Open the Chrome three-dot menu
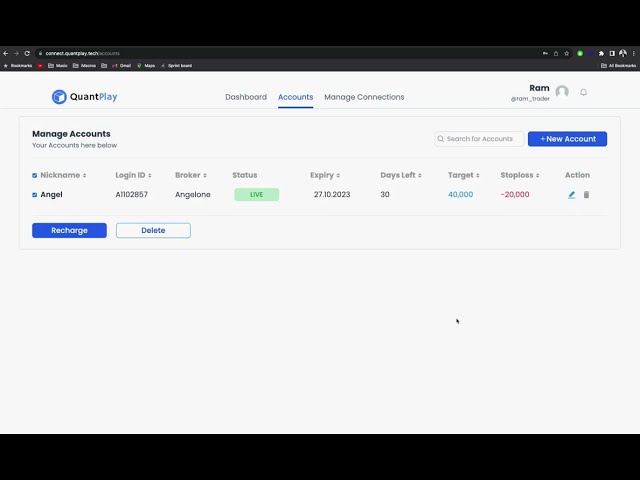The image size is (640, 480). tap(633, 53)
